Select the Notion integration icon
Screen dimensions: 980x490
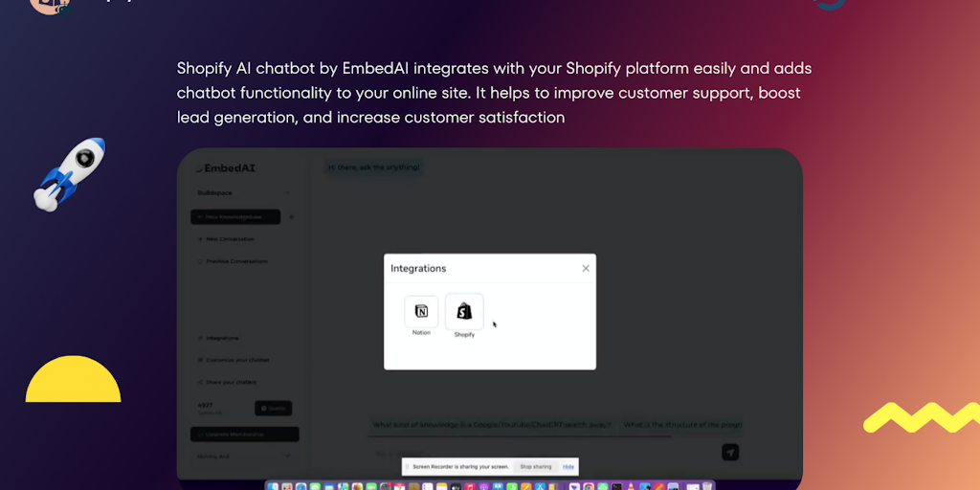click(421, 311)
